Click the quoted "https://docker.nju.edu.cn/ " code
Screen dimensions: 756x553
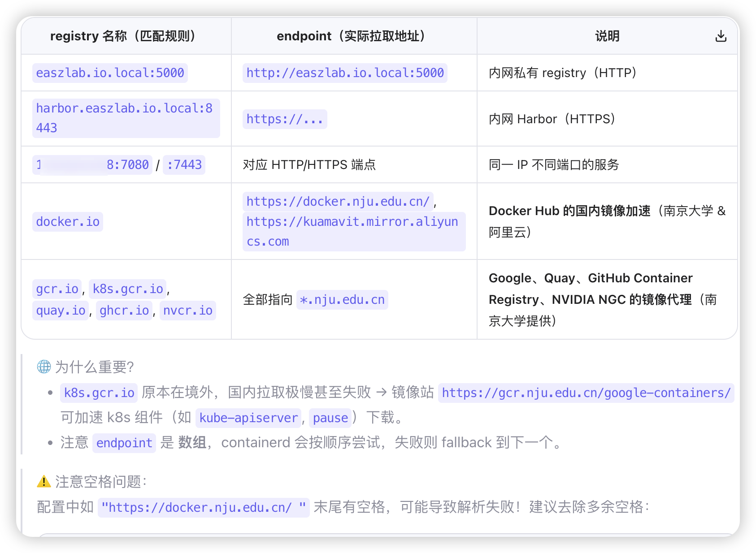204,507
